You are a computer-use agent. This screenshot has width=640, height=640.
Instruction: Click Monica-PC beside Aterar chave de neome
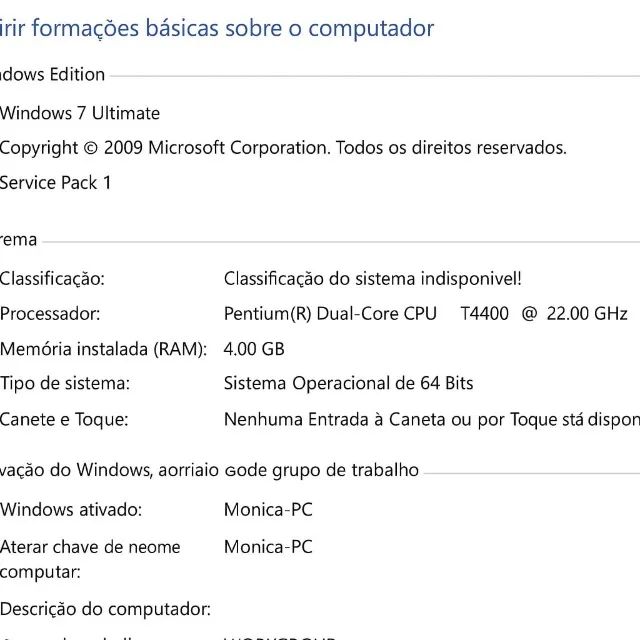click(x=268, y=547)
